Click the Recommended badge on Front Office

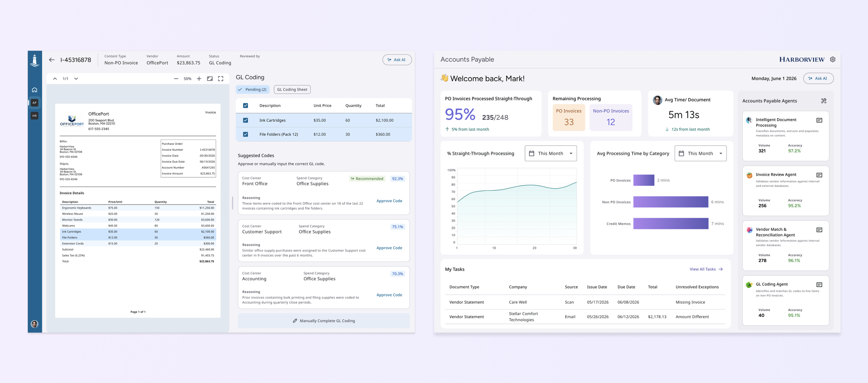coord(367,179)
